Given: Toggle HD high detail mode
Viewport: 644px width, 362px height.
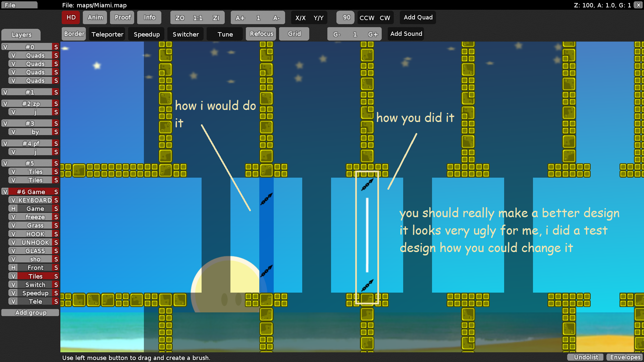Looking at the screenshot, I should tap(71, 17).
